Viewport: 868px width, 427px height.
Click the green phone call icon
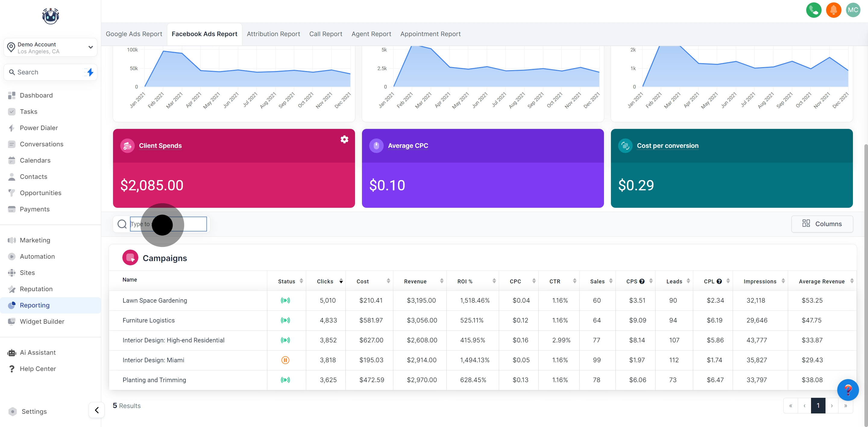pos(813,10)
